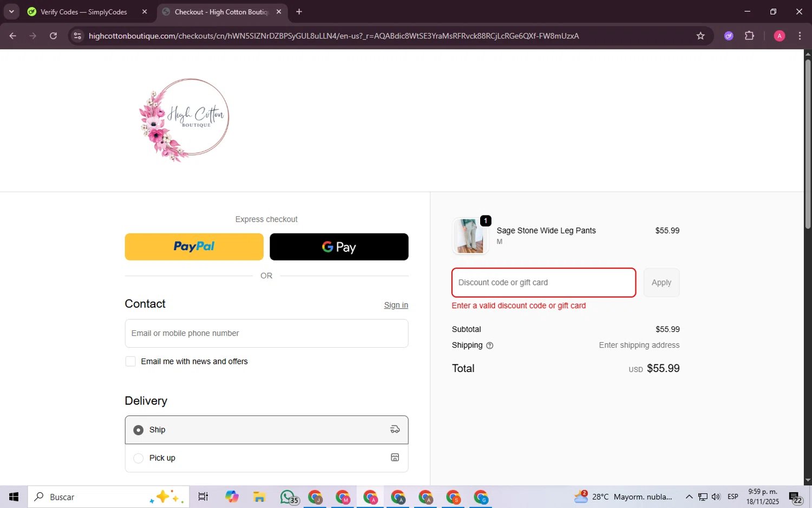Focus the Email or mobile phone number field
Screen dimensions: 812x508
point(266,334)
